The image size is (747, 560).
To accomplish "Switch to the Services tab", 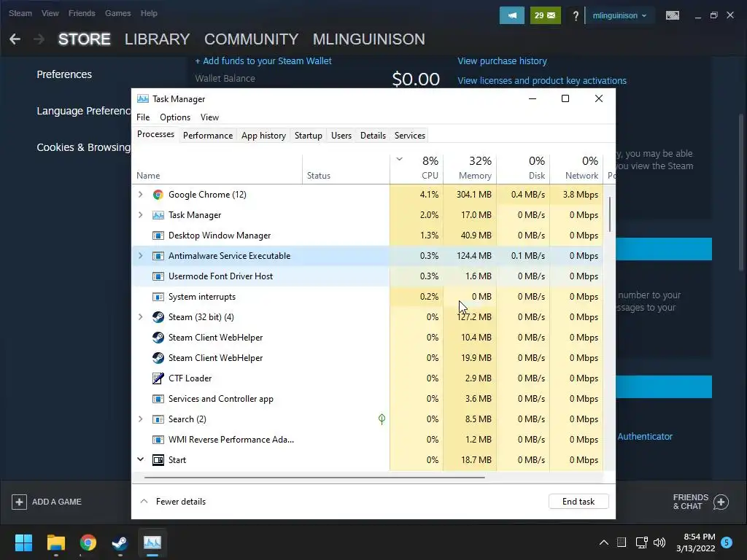I will click(x=410, y=135).
